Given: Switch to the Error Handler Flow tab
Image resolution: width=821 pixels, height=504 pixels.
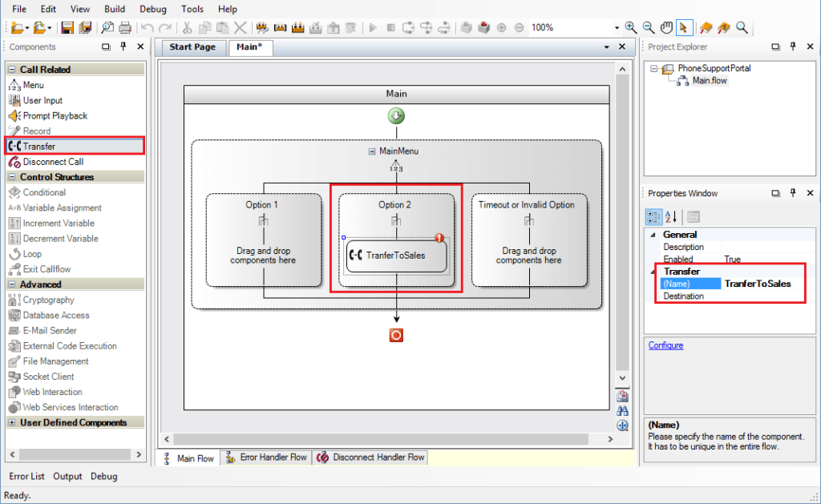Looking at the screenshot, I should pyautogui.click(x=266, y=458).
